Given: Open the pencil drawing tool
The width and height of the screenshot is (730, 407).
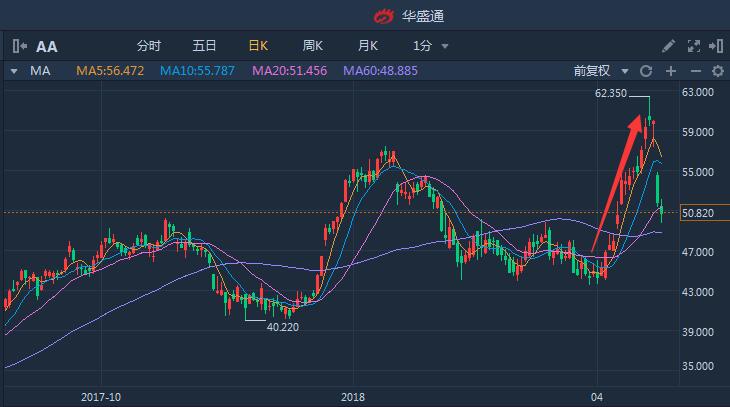Looking at the screenshot, I should point(669,46).
